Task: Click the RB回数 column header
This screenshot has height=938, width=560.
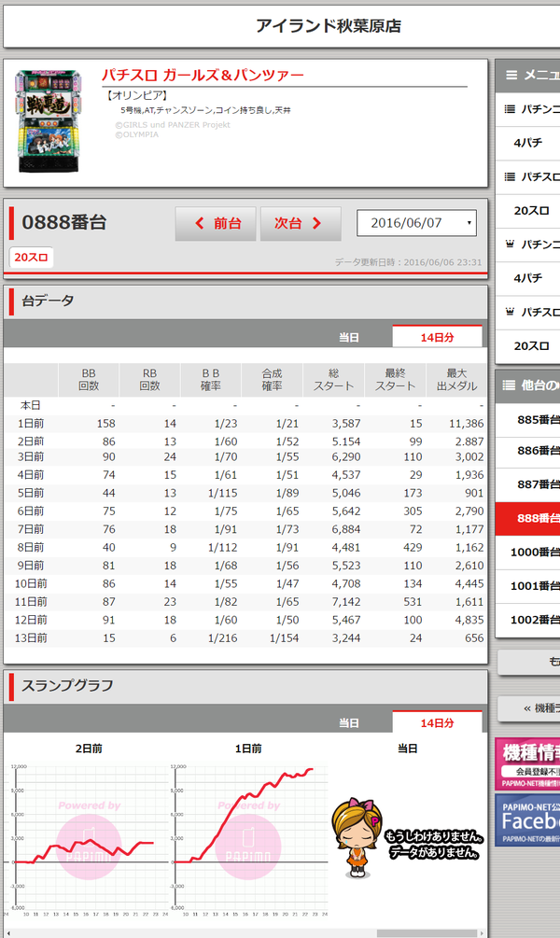Action: (149, 380)
